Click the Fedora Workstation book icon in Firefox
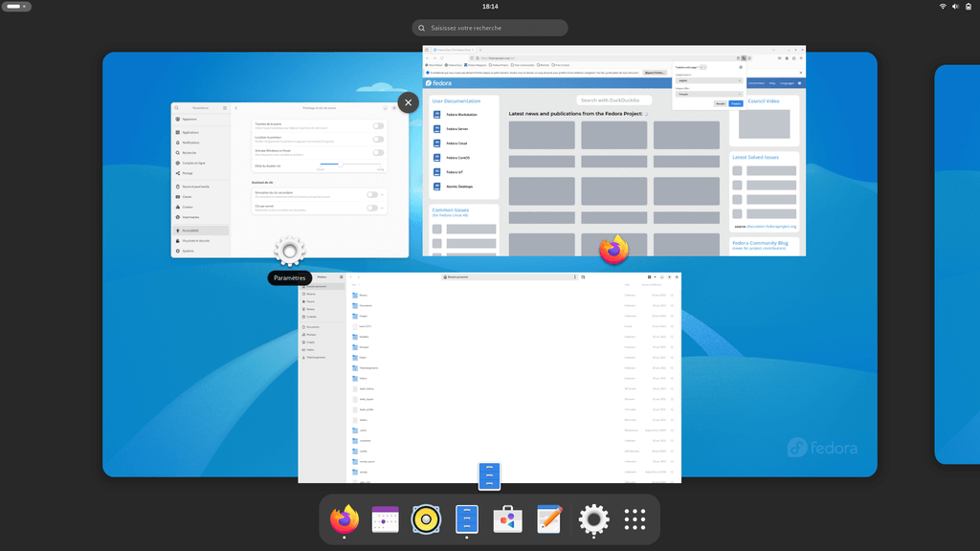The height and width of the screenshot is (551, 980). [x=436, y=115]
